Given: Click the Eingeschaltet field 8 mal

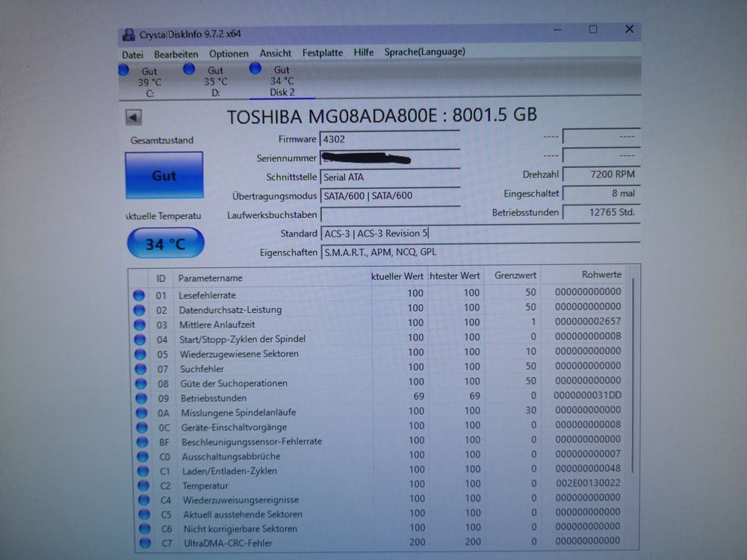Looking at the screenshot, I should [x=601, y=193].
